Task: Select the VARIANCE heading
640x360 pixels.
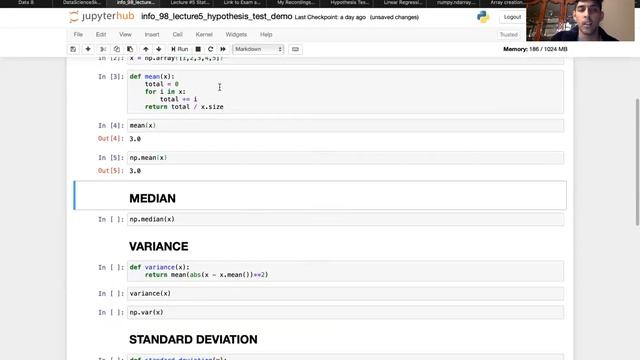Action: click(x=159, y=247)
